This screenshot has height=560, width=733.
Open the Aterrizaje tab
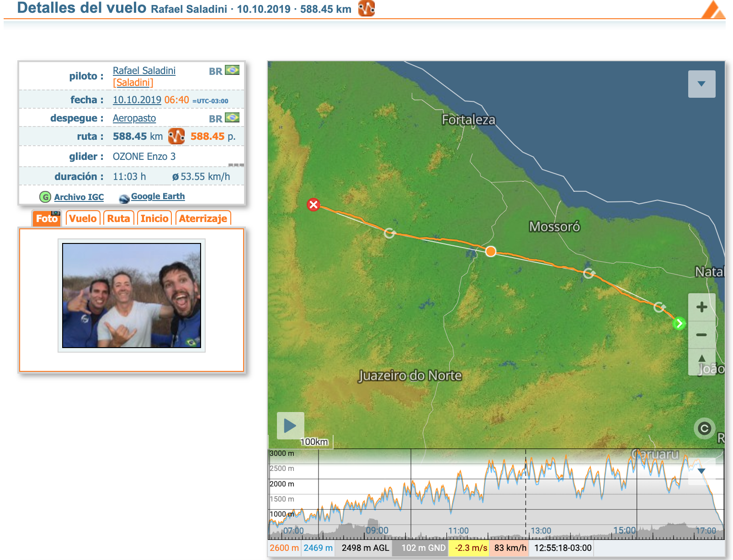pos(203,218)
